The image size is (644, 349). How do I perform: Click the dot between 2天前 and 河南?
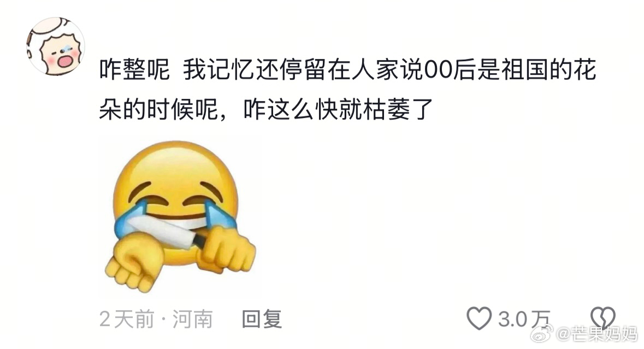[x=163, y=320]
